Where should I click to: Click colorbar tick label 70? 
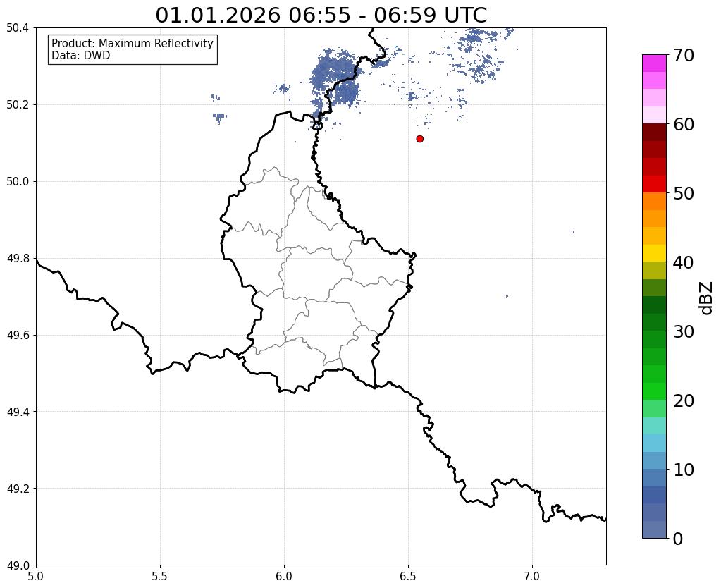(x=684, y=55)
